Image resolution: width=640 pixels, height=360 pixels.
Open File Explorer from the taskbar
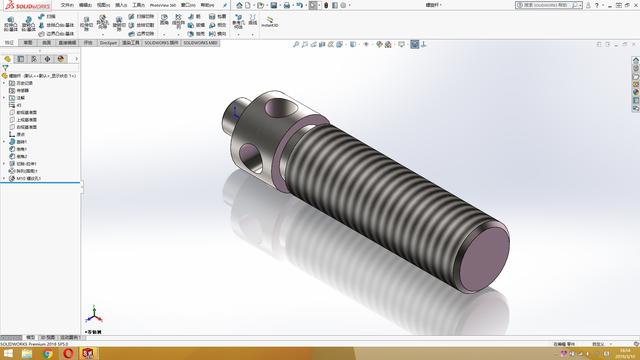click(x=27, y=353)
